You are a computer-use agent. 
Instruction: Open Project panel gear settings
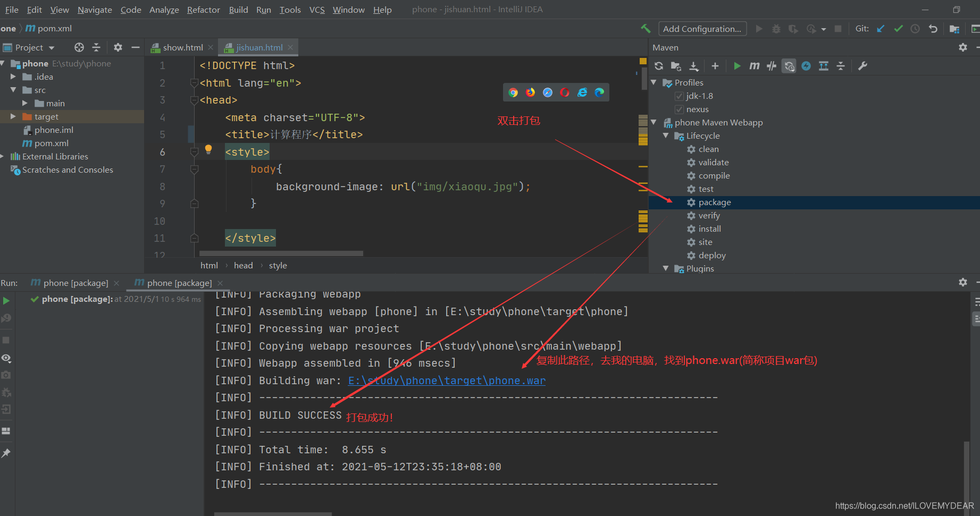click(x=118, y=47)
